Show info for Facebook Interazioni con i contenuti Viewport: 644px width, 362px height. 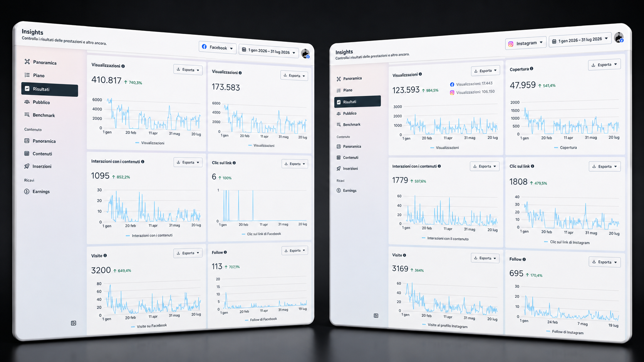(x=143, y=162)
